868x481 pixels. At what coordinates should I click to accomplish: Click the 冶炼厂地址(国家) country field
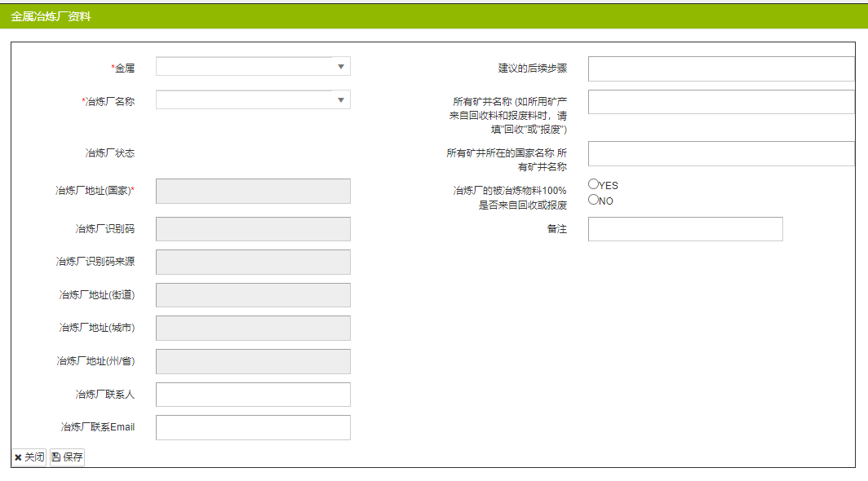[x=253, y=191]
